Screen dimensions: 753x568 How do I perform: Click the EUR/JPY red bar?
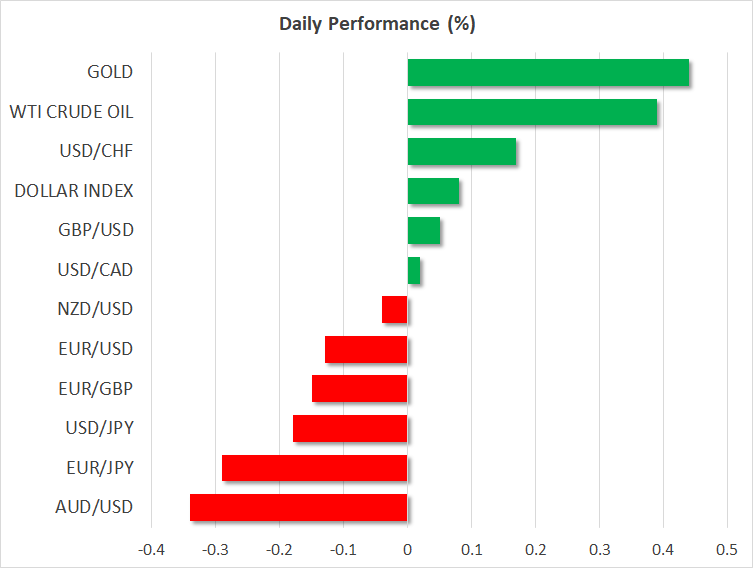315,467
